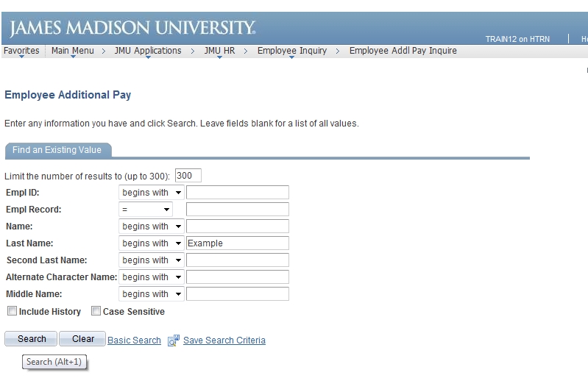The width and height of the screenshot is (588, 378).
Task: Open the Second Last Name operator dropdown
Action: [x=151, y=260]
